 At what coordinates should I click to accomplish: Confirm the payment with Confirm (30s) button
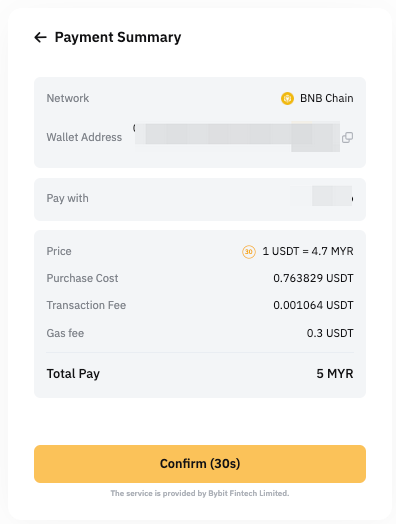[x=200, y=464]
